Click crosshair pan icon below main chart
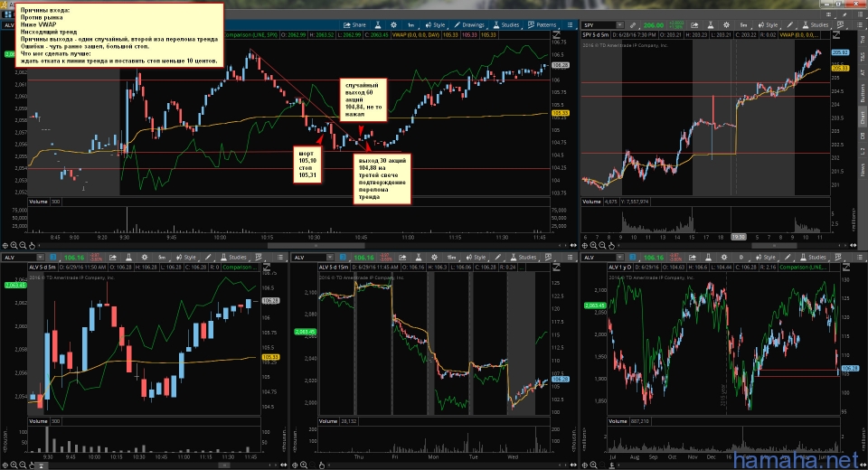 pyautogui.click(x=5, y=245)
